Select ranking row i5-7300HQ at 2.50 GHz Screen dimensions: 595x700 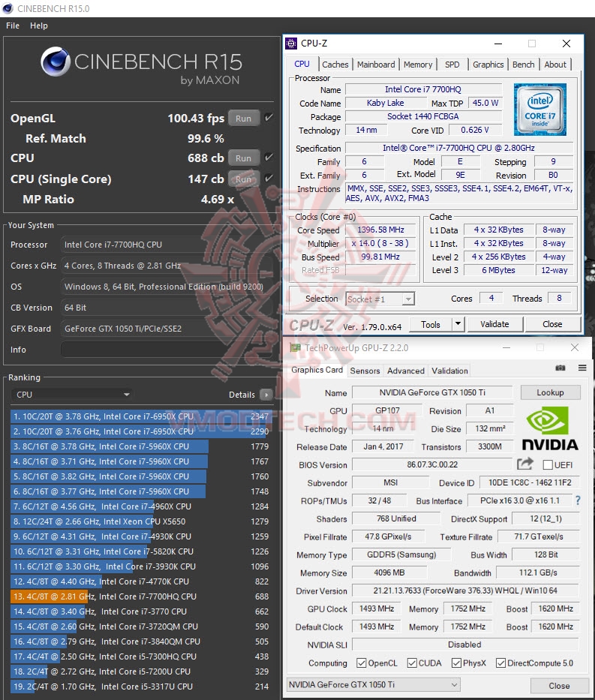click(x=140, y=656)
